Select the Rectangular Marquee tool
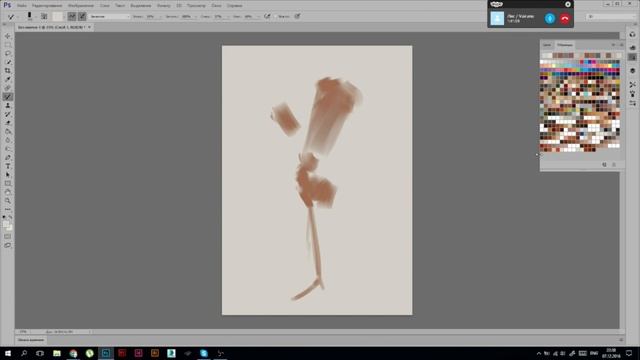Image resolution: width=640 pixels, height=360 pixels. tap(8, 44)
